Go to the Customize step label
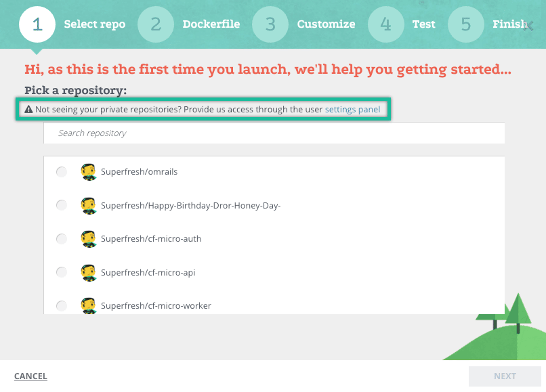The image size is (546, 392). point(326,24)
